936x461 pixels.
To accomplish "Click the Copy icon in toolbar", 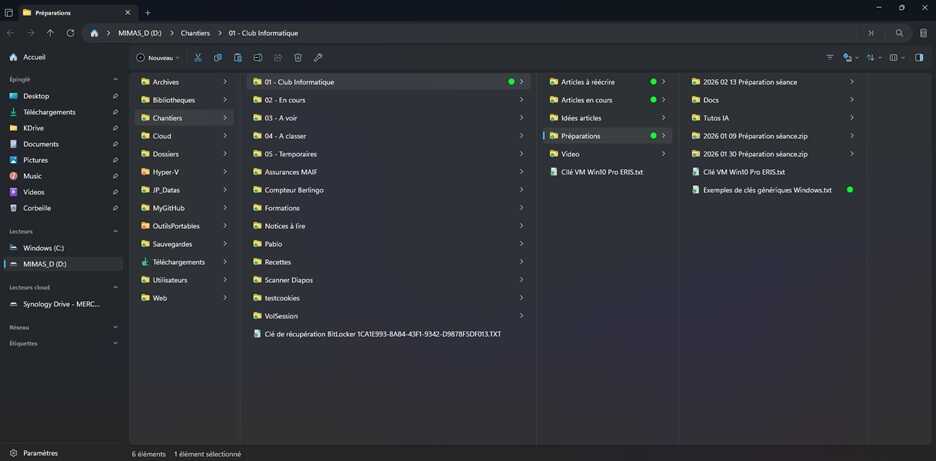I will point(218,58).
